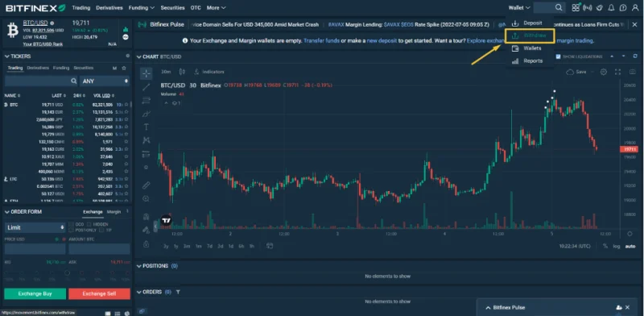
Task: Open the ANY currency filter dropdown
Action: 105,81
